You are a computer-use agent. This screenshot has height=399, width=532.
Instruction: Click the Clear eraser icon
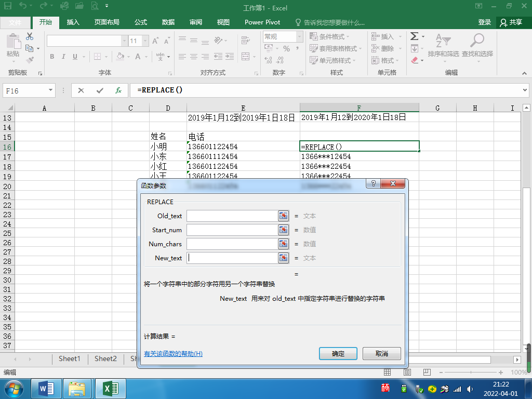414,60
